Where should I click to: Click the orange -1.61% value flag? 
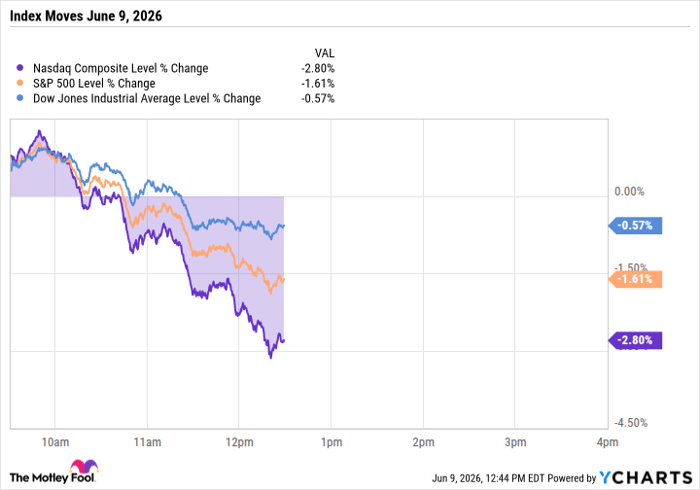coord(635,279)
